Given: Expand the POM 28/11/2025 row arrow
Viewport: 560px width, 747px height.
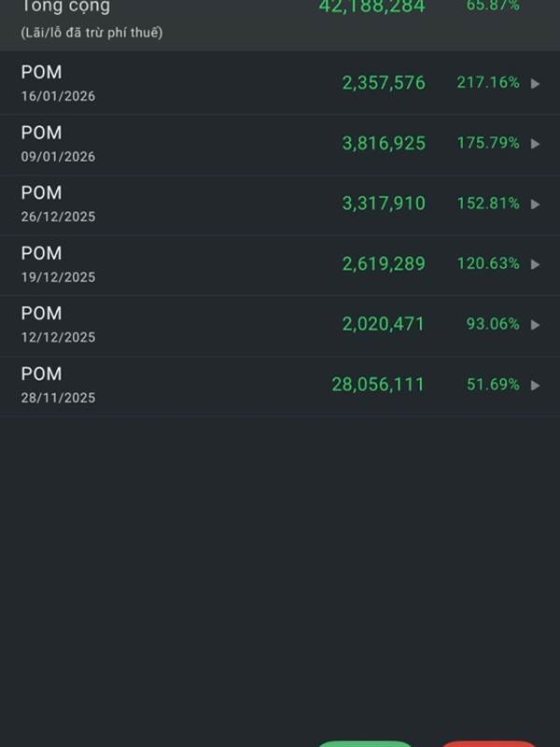Looking at the screenshot, I should (x=536, y=385).
